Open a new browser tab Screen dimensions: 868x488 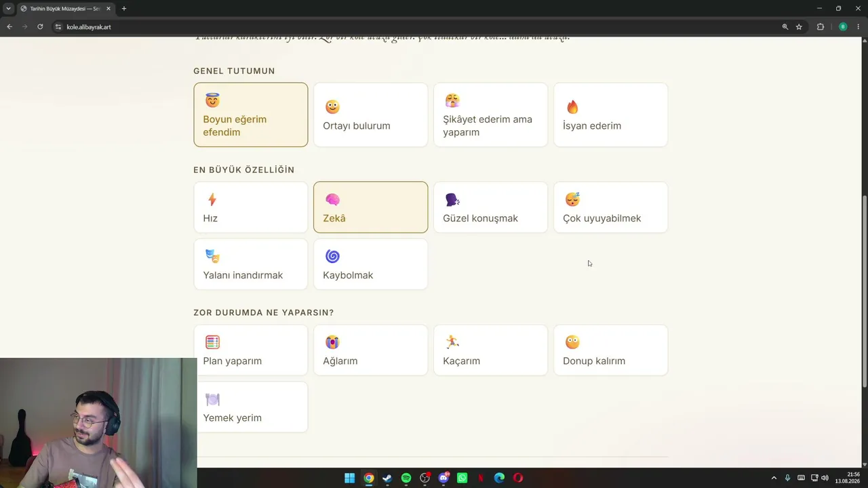pos(123,9)
